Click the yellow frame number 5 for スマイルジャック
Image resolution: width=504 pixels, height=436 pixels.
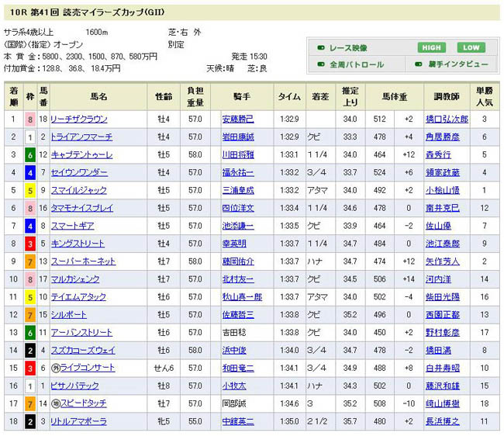point(30,189)
